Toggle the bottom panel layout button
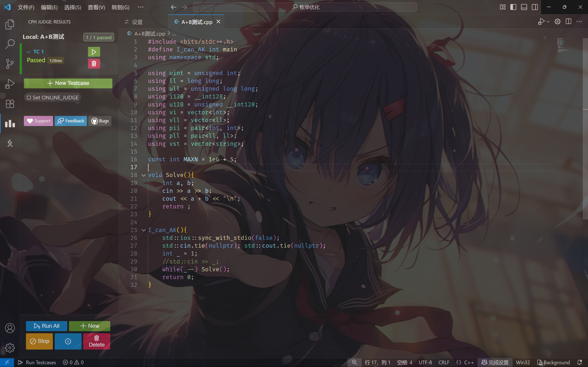Image resolution: width=588 pixels, height=367 pixels. click(524, 7)
